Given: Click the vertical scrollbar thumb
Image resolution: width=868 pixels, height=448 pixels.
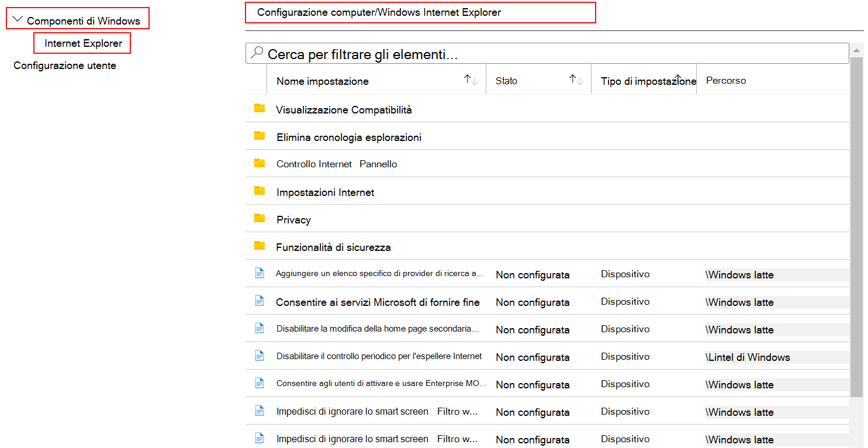Looking at the screenshot, I should click(x=856, y=228).
